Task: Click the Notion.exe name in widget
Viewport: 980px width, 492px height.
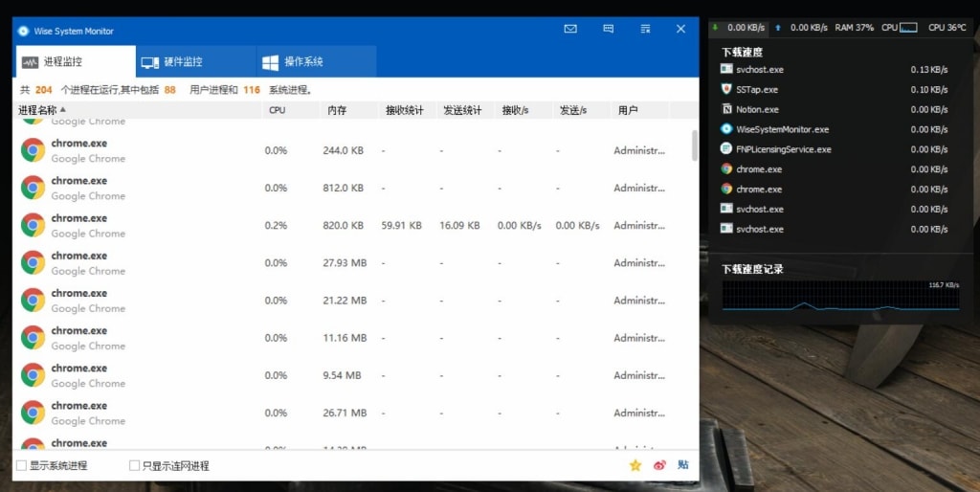Action: click(758, 109)
